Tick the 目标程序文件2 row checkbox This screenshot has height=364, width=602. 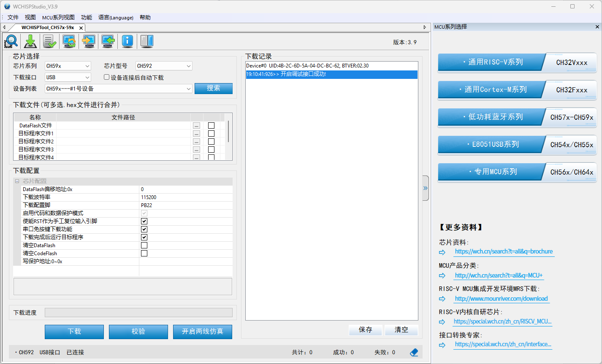tap(211, 142)
